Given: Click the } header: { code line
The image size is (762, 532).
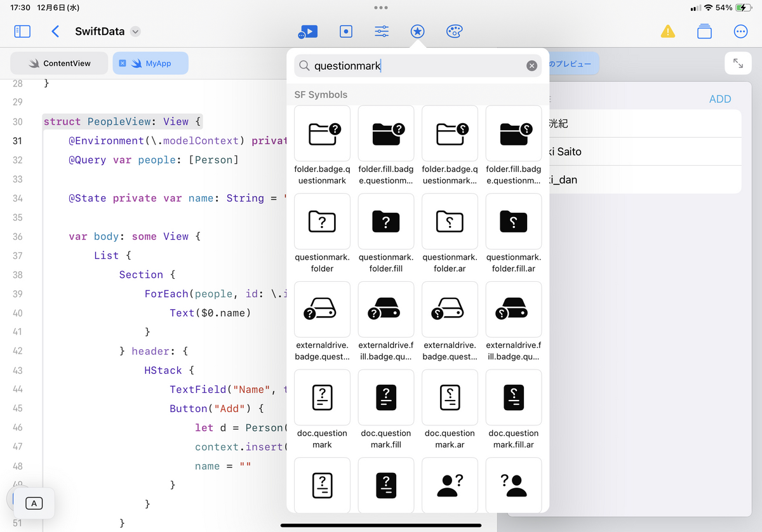Looking at the screenshot, I should pyautogui.click(x=154, y=351).
